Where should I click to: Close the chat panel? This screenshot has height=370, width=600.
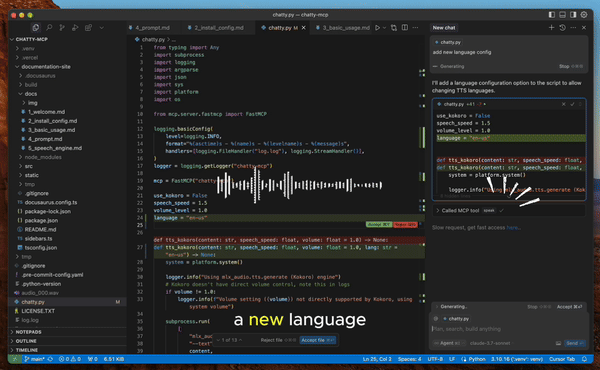coord(584,28)
